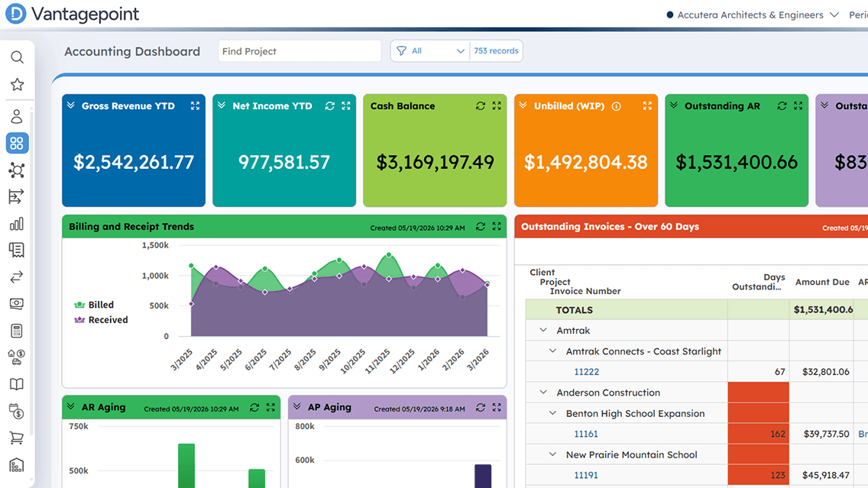
Task: Maximize the Gross Revenue YTD card
Action: 196,105
